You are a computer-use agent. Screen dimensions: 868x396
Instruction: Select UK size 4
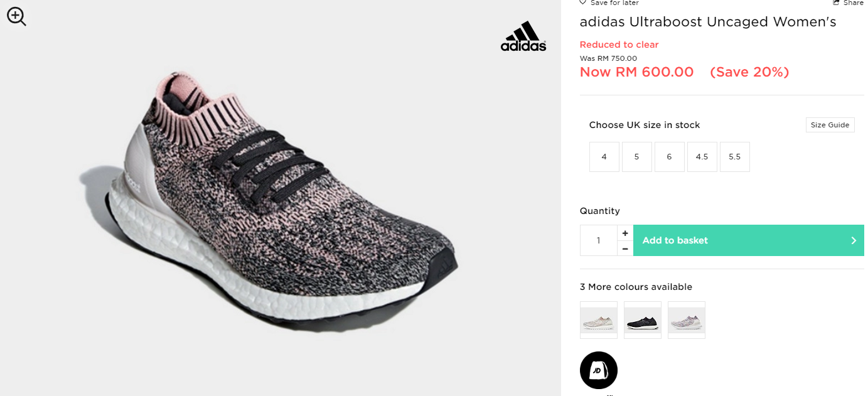point(604,157)
